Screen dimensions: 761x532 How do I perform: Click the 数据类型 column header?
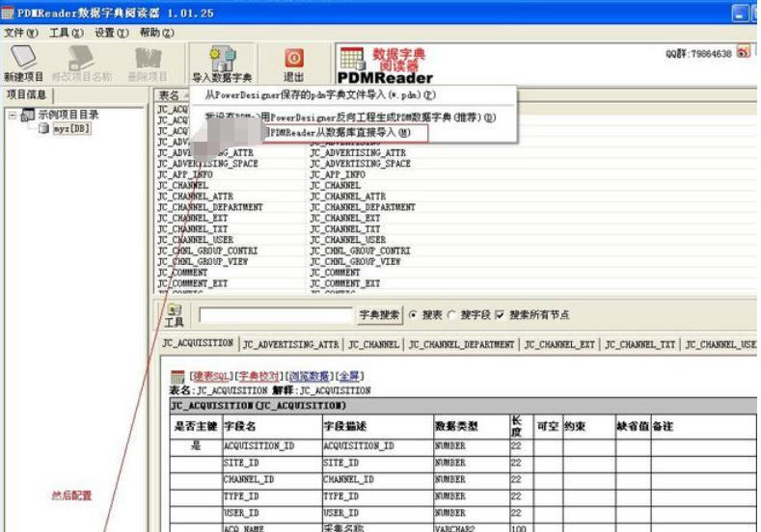click(471, 426)
